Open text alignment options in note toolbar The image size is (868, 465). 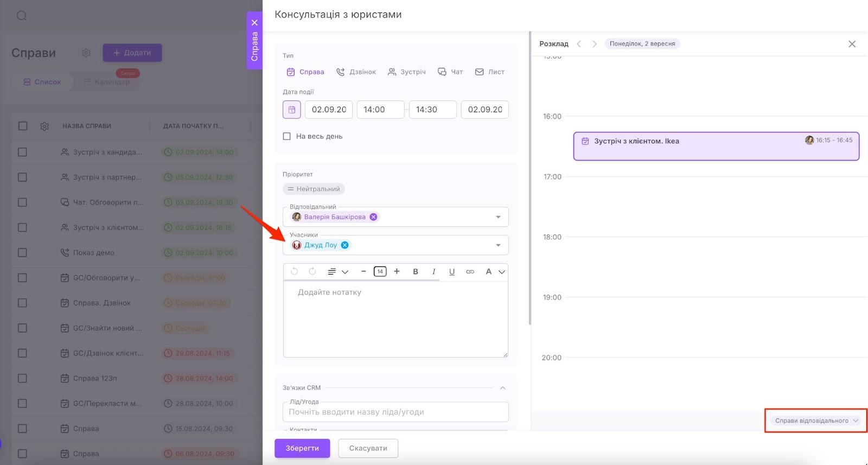point(337,271)
